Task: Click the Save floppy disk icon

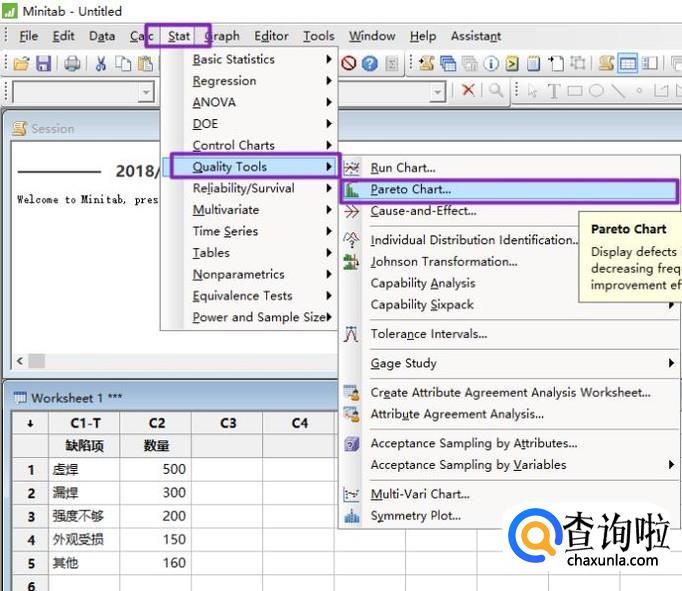Action: (x=43, y=63)
